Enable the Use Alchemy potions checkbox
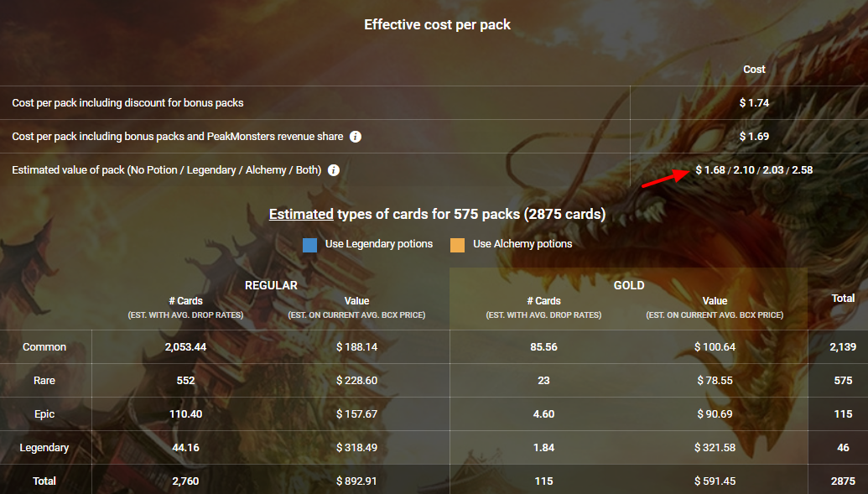Screen dimensions: 868x494 click(457, 245)
